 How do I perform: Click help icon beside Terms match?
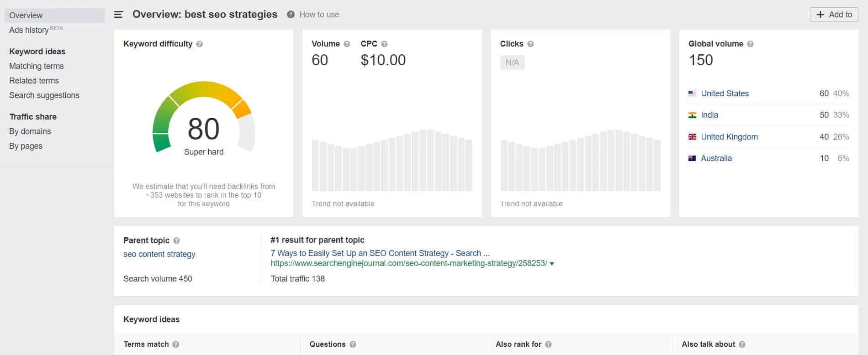(176, 345)
